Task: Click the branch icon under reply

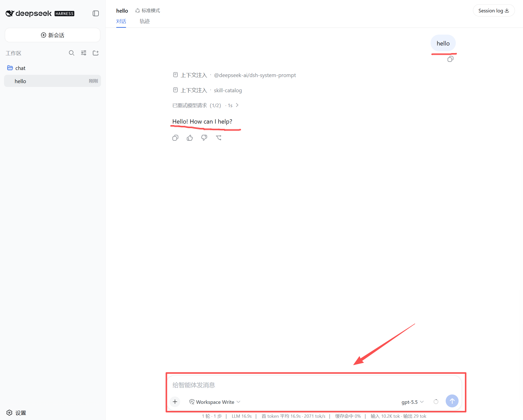Action: (219, 138)
